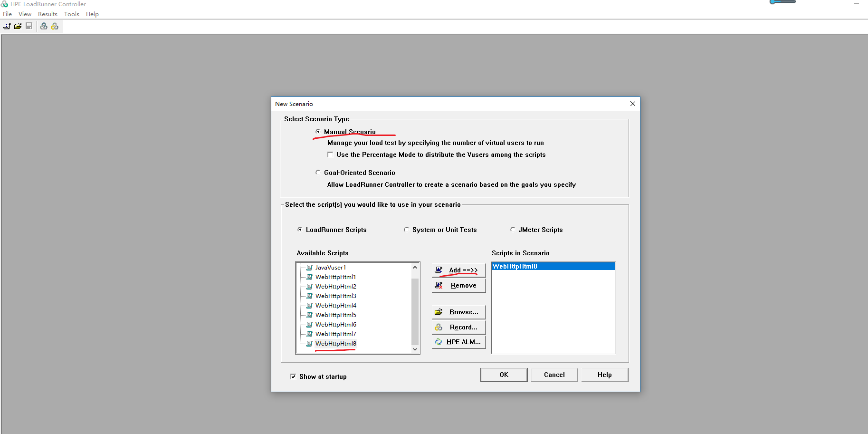Click the Browse... button

tap(458, 312)
